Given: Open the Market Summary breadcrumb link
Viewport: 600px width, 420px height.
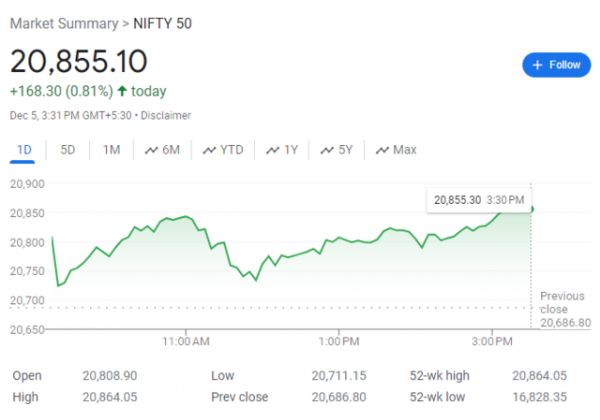Looking at the screenshot, I should (58, 23).
